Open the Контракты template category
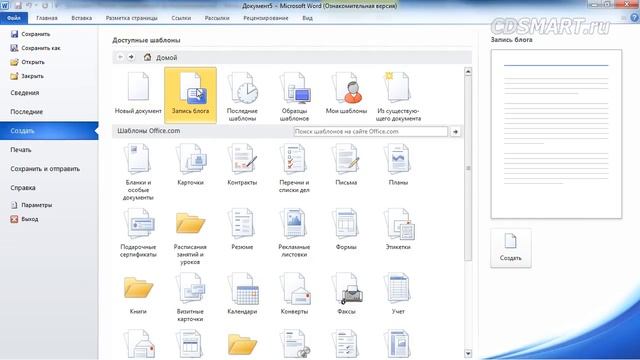 click(x=242, y=164)
